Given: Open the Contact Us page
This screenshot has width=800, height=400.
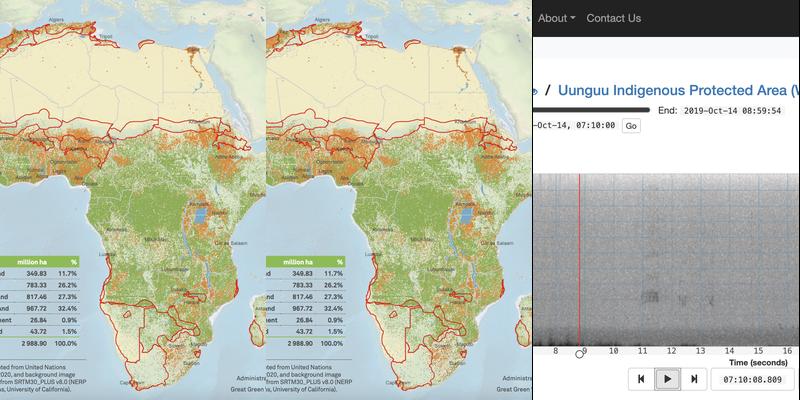Looking at the screenshot, I should 613,18.
